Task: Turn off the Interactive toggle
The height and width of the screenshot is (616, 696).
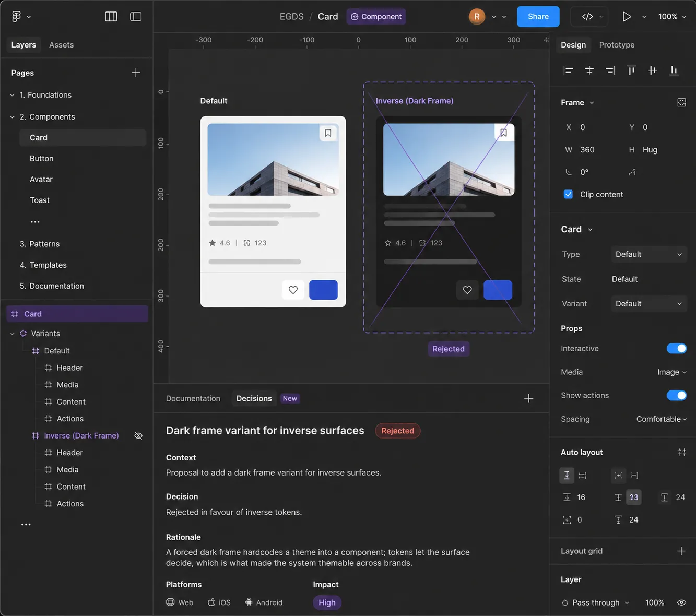Action: coord(677,348)
